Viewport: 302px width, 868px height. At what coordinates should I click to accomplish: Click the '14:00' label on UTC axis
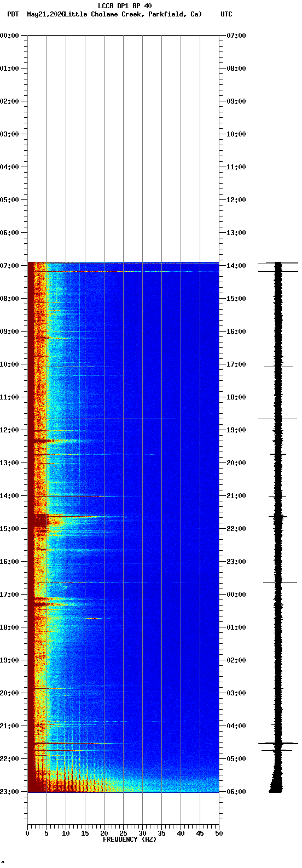point(236,266)
